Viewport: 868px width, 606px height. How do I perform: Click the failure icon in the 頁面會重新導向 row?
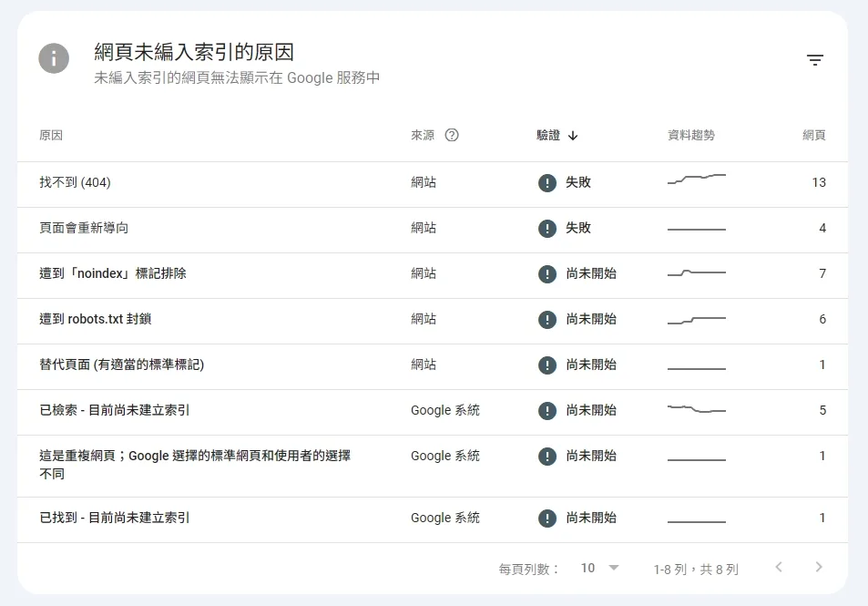(x=546, y=228)
